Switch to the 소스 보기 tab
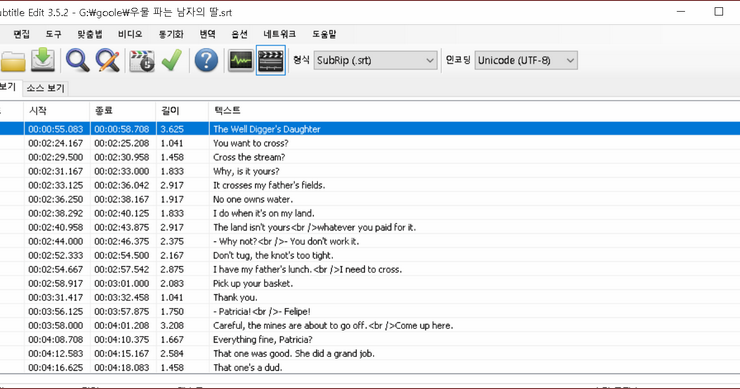The width and height of the screenshot is (740, 389). (x=45, y=88)
